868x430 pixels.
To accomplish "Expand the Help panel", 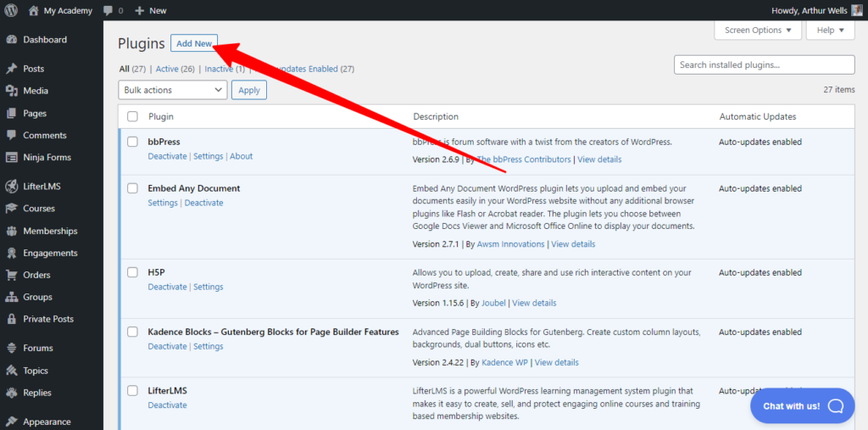I will tap(831, 31).
